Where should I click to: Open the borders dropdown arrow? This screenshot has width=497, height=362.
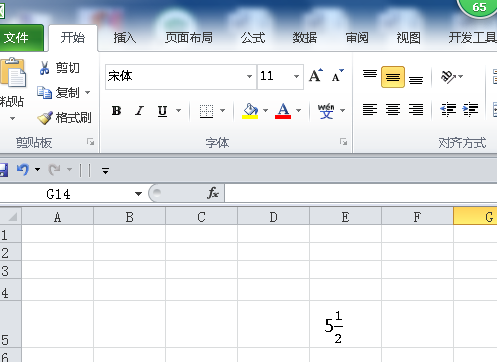click(x=222, y=110)
